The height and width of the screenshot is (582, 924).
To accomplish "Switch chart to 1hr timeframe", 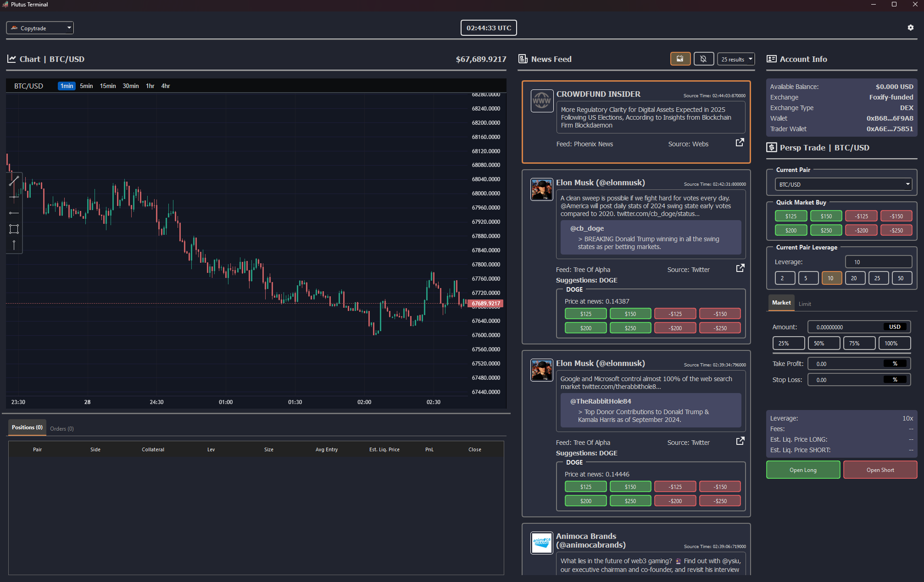I will [150, 86].
